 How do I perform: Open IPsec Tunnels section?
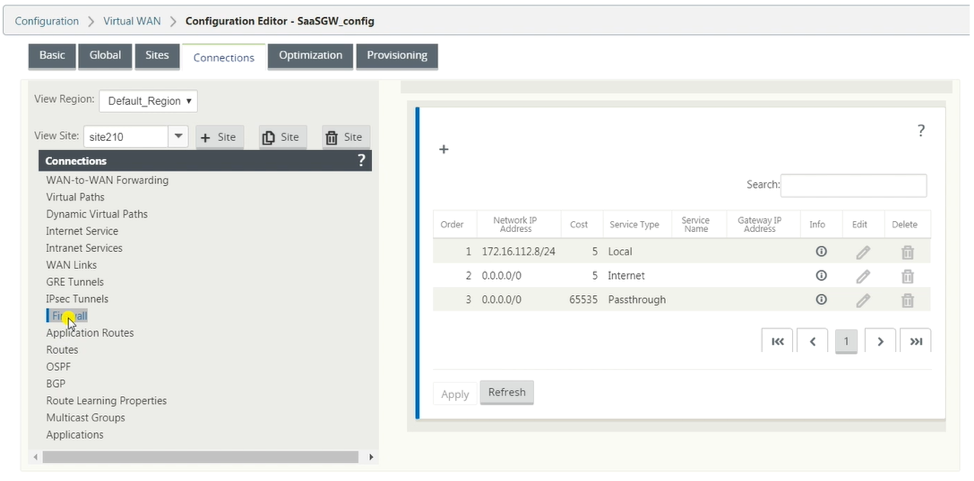tap(77, 299)
